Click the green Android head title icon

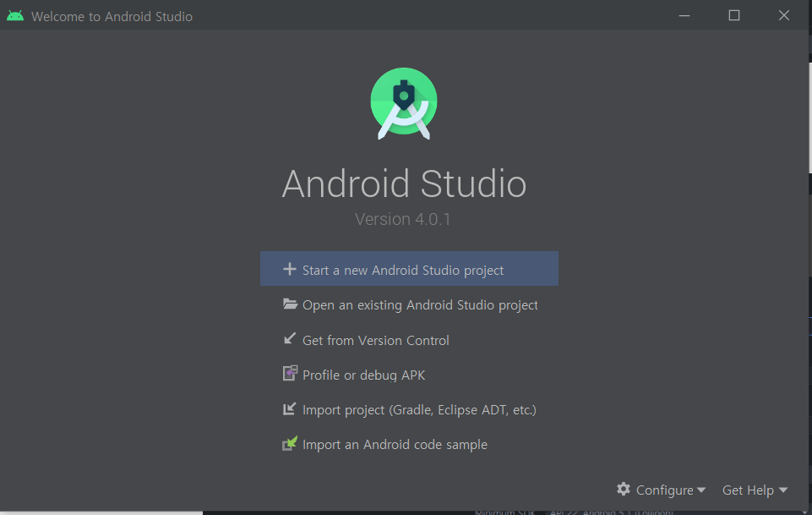pos(15,15)
